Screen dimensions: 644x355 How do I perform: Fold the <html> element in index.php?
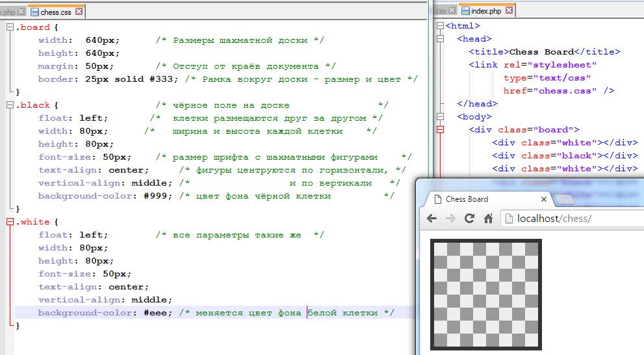(440, 26)
